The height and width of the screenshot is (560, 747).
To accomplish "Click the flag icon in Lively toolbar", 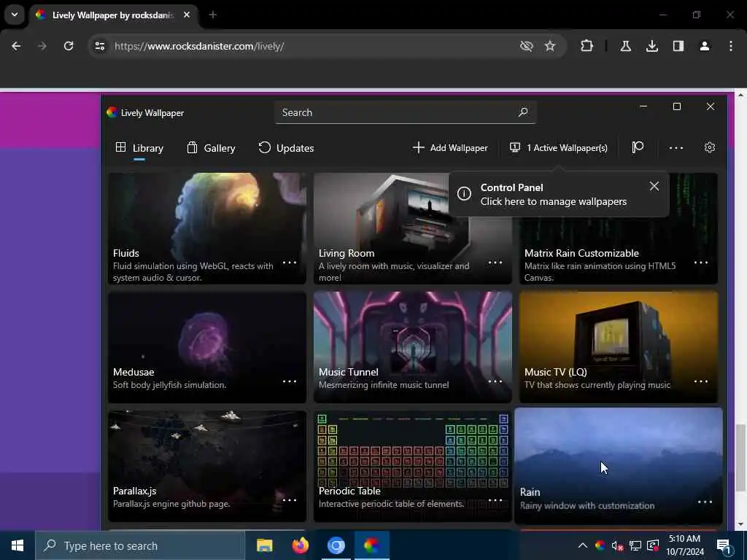I will pyautogui.click(x=638, y=147).
